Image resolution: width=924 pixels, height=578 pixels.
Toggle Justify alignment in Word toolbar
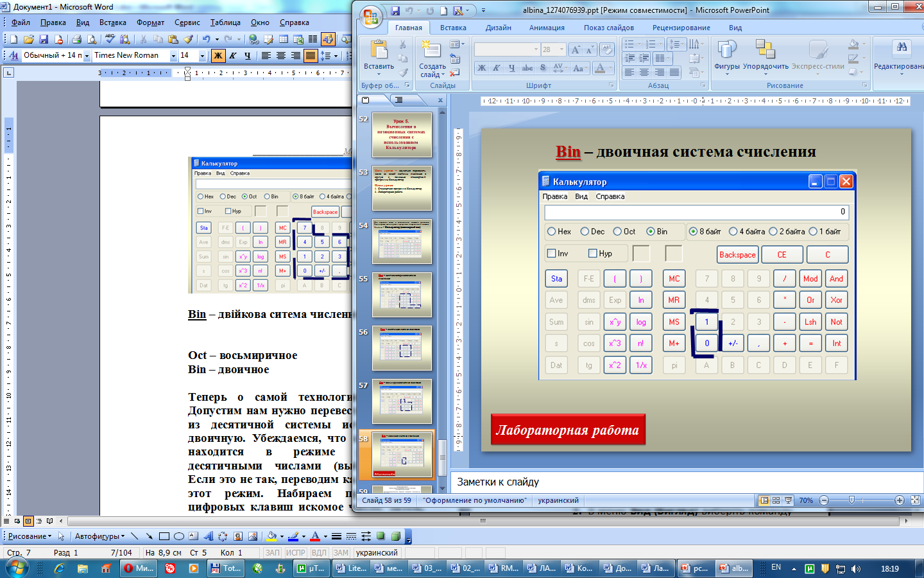click(311, 56)
